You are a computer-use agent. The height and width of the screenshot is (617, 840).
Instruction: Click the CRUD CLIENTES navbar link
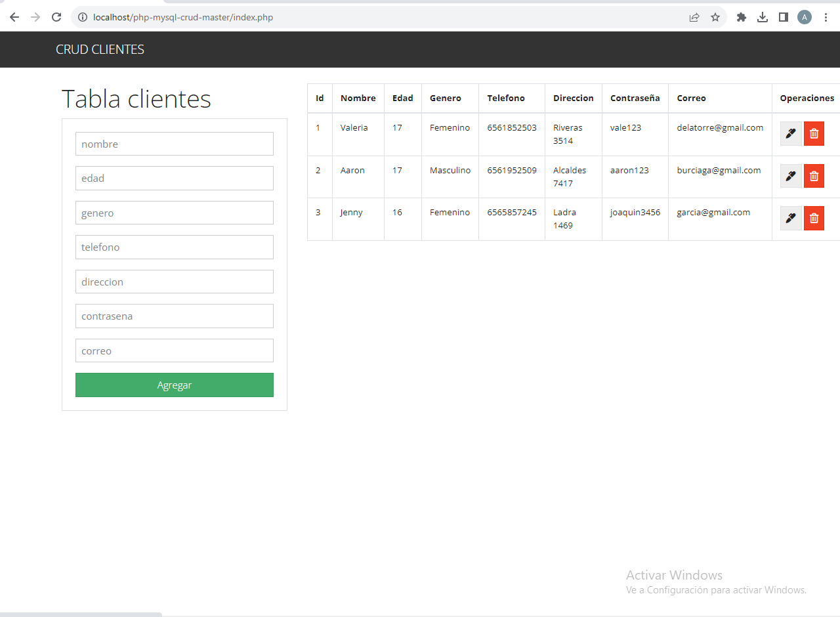100,49
